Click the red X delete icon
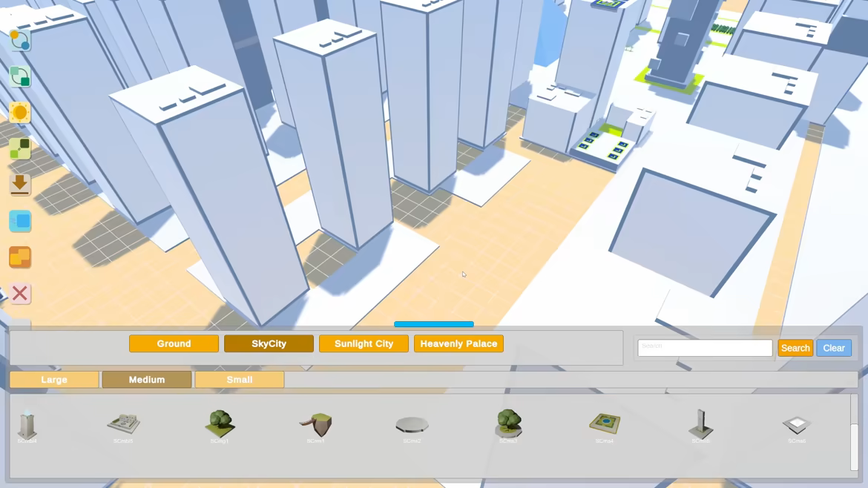Viewport: 868px width, 488px height. coord(20,293)
